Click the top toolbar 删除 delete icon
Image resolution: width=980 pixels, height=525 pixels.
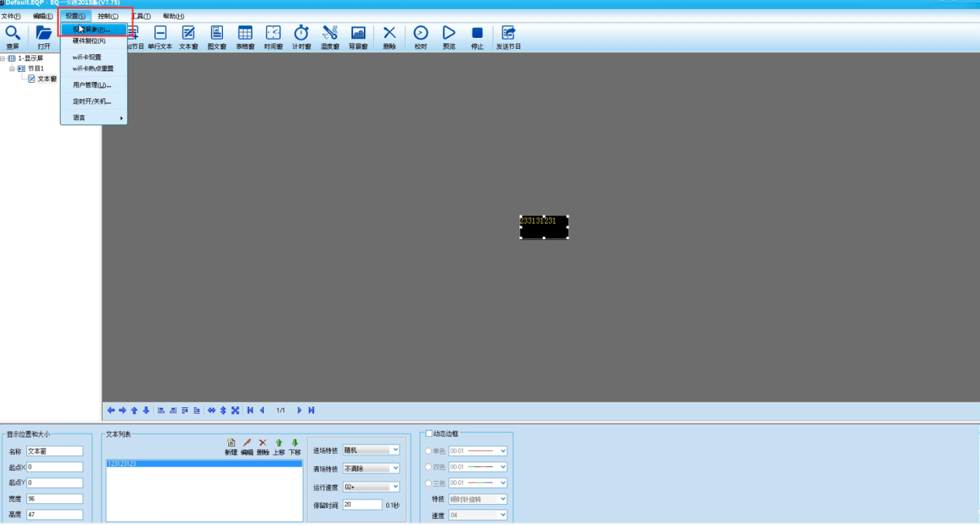point(389,36)
